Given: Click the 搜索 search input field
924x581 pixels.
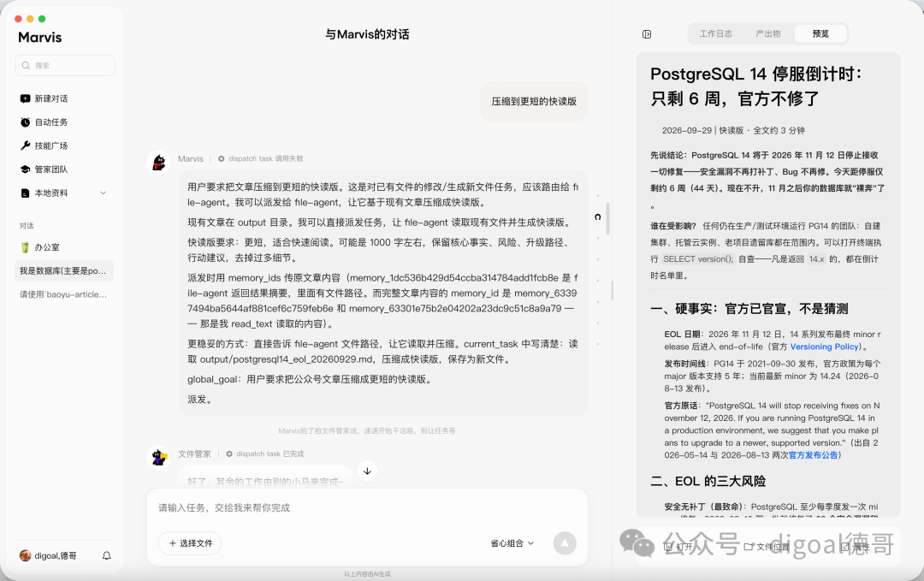Looking at the screenshot, I should [x=65, y=65].
